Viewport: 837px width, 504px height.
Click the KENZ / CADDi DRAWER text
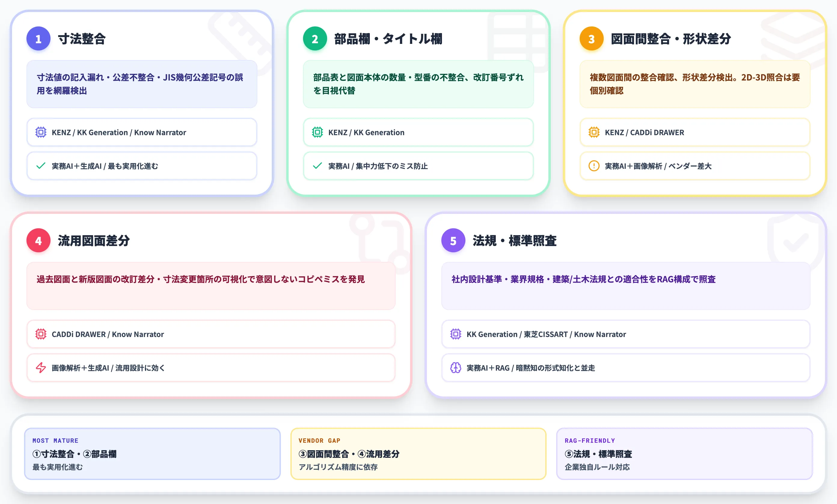644,132
